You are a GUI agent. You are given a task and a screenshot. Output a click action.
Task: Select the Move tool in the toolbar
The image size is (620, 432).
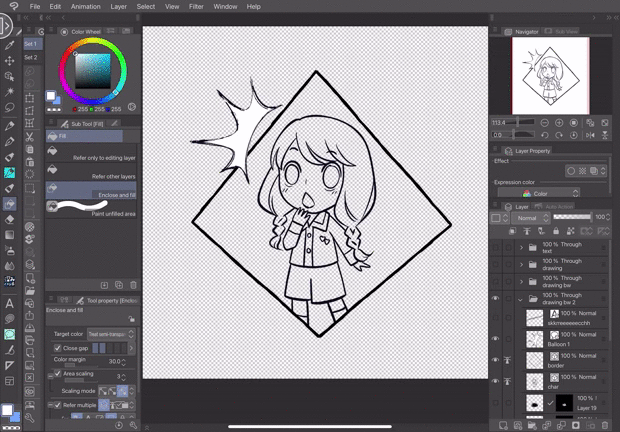[x=10, y=60]
